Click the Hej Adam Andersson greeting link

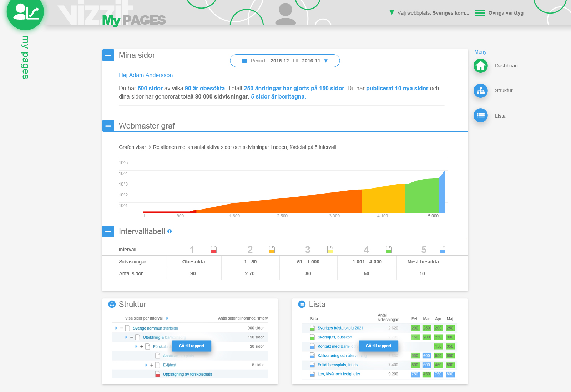click(x=146, y=75)
